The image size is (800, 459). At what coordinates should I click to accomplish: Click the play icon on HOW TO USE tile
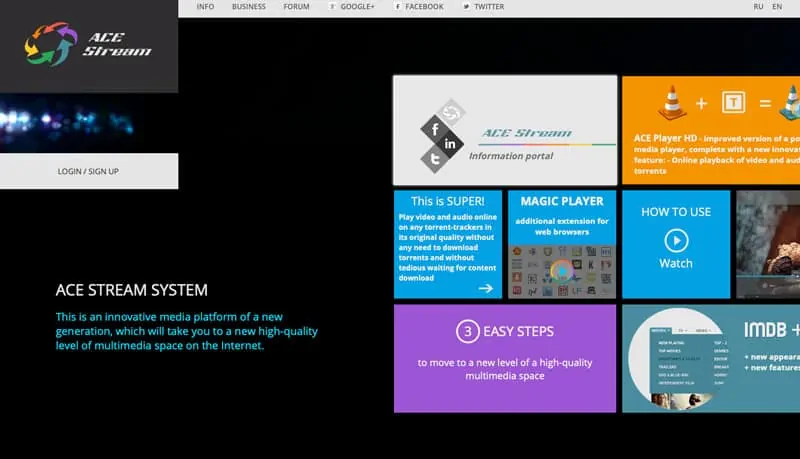pos(676,240)
